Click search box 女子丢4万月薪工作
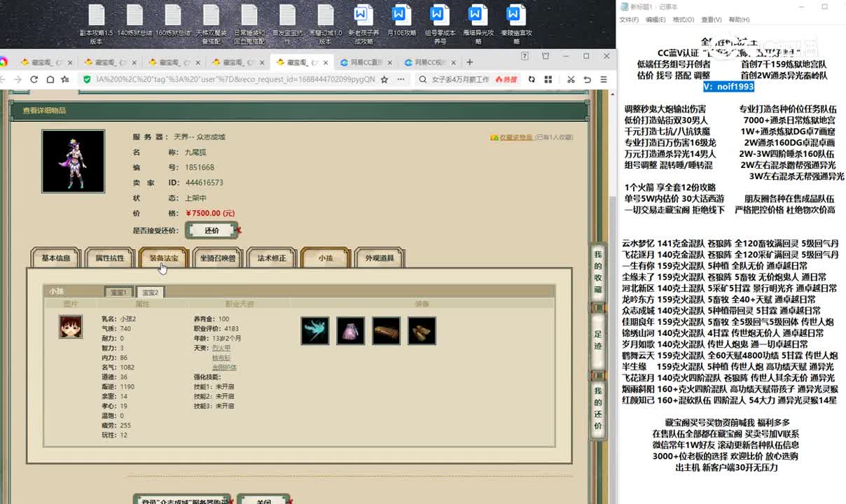846x504 pixels. tap(461, 80)
